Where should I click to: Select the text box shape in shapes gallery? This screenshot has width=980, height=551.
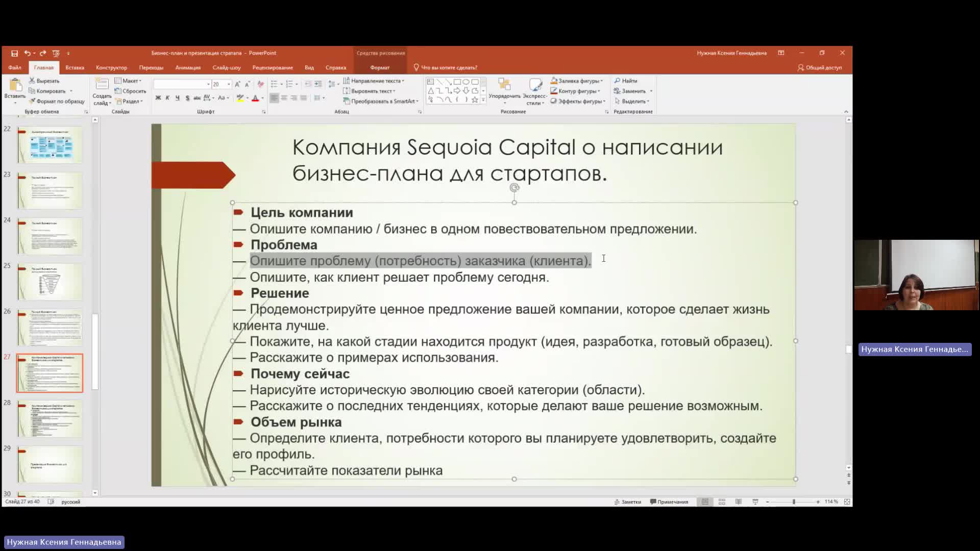click(x=430, y=82)
